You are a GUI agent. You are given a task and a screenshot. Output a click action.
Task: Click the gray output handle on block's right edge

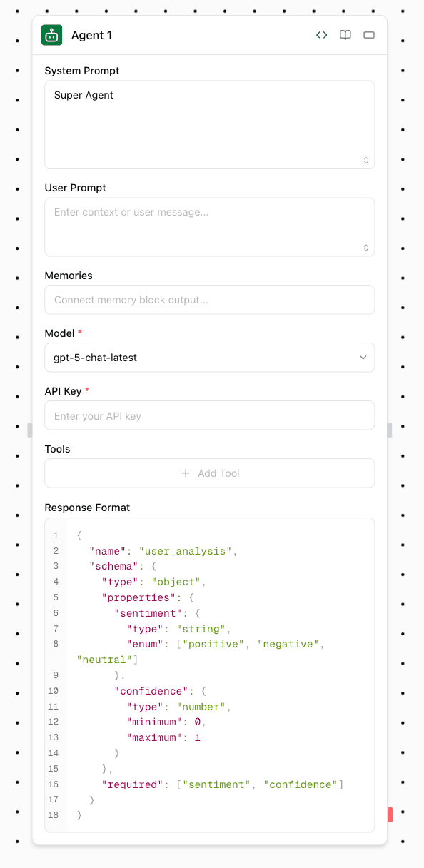[x=390, y=430]
